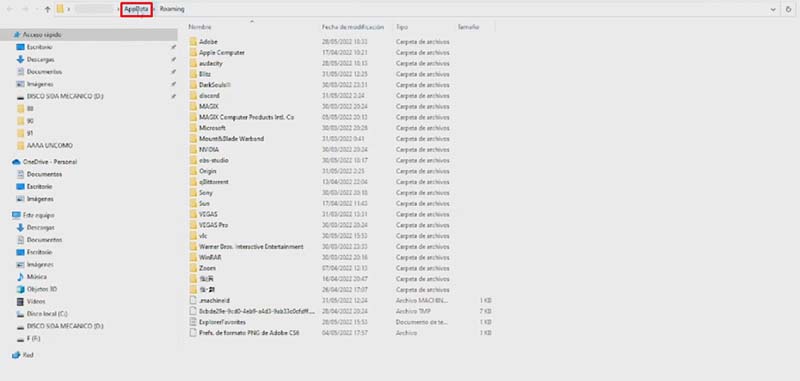This screenshot has width=800, height=381.
Task: Open Documentos under Acceso rápido
Action: [44, 72]
